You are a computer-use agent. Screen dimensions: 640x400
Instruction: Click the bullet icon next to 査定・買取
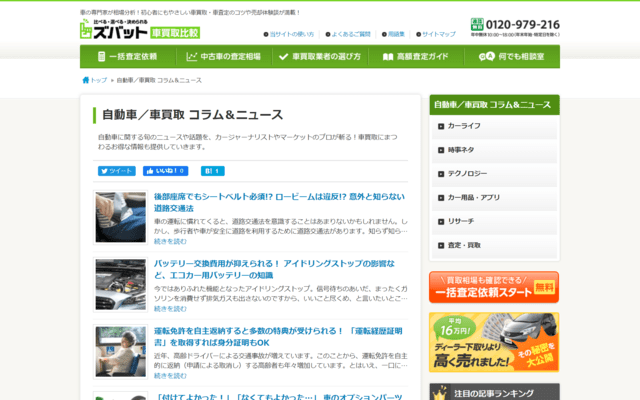coord(441,245)
